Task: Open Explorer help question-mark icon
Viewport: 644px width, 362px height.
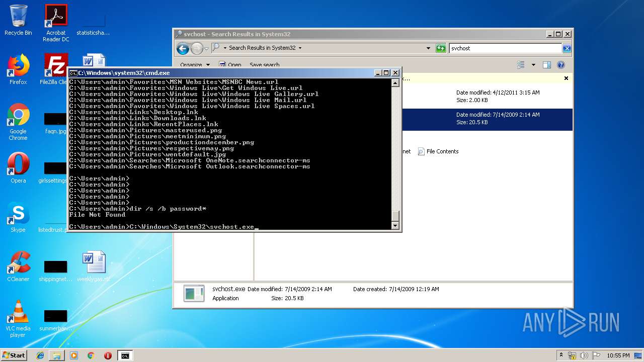Action: pos(561,65)
